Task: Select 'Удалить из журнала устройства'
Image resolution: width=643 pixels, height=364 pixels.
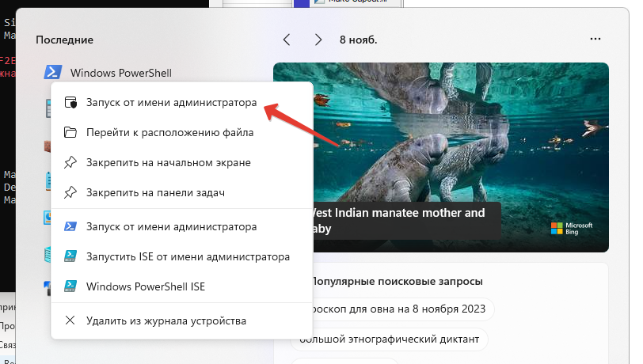Action: click(181, 320)
